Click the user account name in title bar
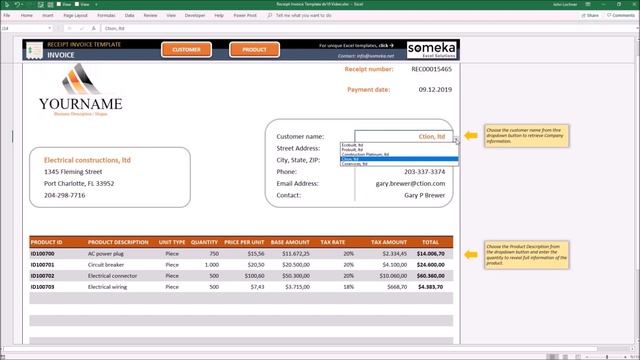The width and height of the screenshot is (640, 360). coord(565,4)
